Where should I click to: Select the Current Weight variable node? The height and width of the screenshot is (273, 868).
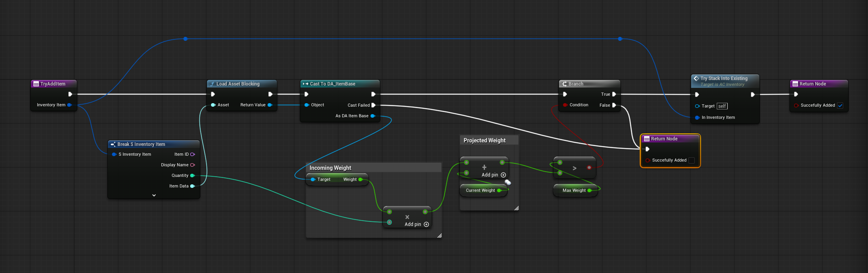pos(484,190)
